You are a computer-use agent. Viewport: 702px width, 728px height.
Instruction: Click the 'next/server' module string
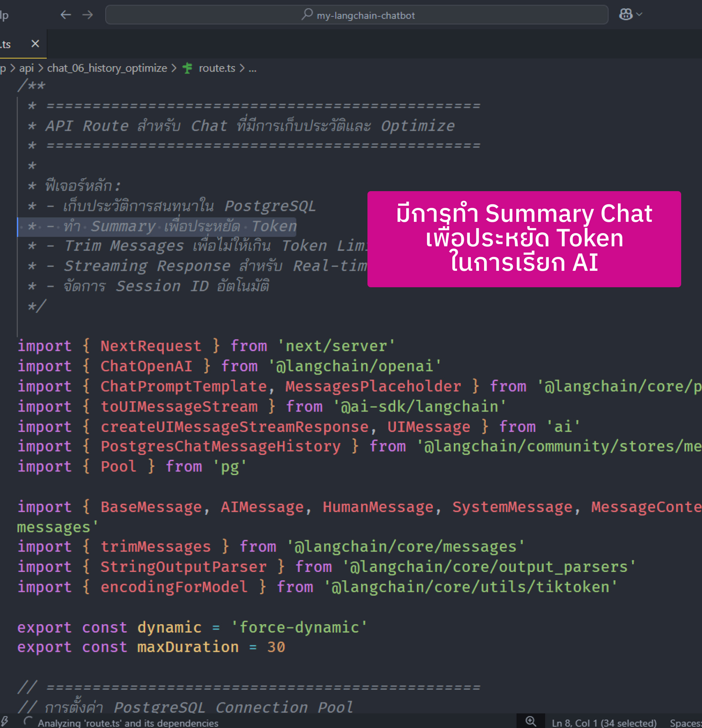336,346
